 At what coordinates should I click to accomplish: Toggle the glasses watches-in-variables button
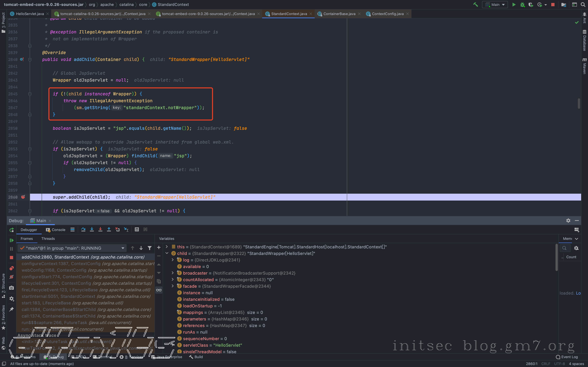pyautogui.click(x=159, y=290)
